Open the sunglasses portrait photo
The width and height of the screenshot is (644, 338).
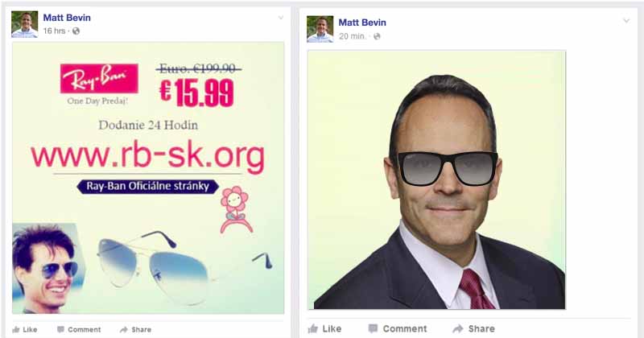(x=436, y=180)
